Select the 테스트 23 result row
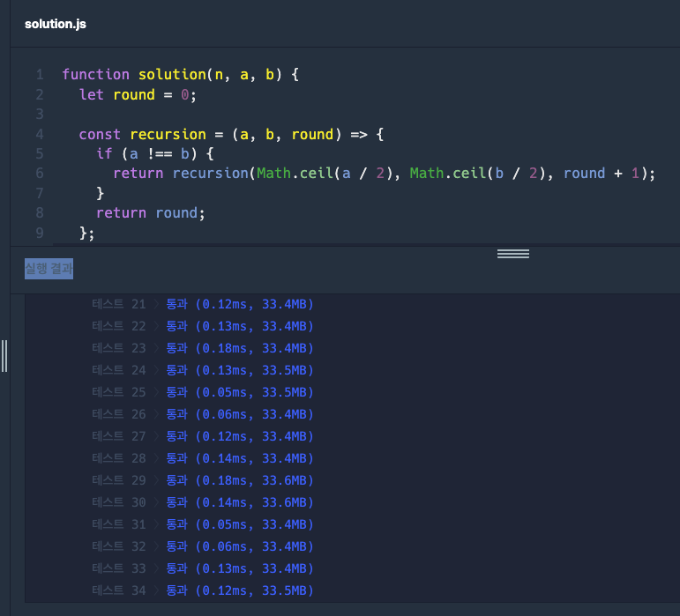 (203, 348)
